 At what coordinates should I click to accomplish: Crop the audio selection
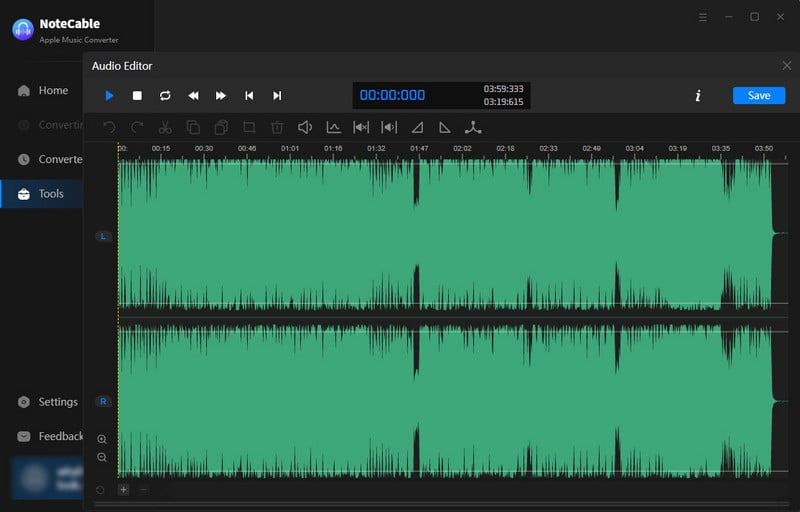249,127
